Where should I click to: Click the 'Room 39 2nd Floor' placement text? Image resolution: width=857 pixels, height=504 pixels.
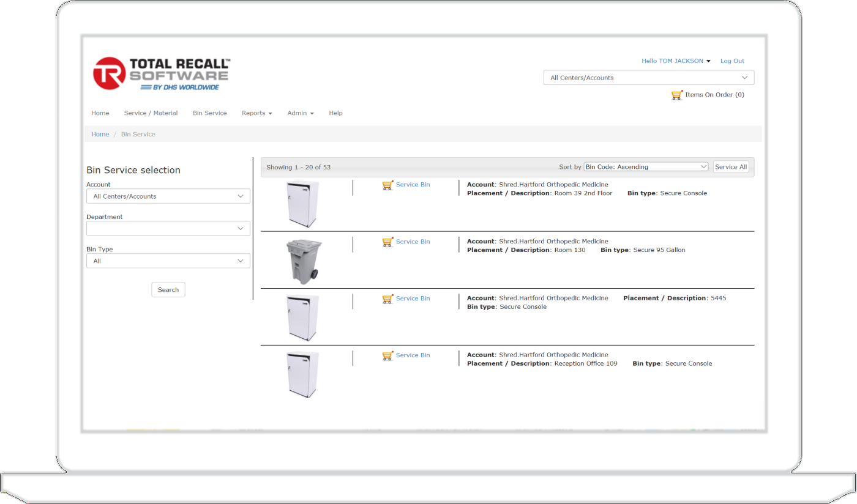(x=583, y=193)
